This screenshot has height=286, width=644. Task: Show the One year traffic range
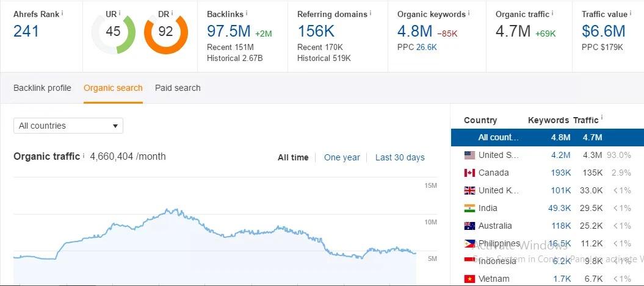coord(342,157)
